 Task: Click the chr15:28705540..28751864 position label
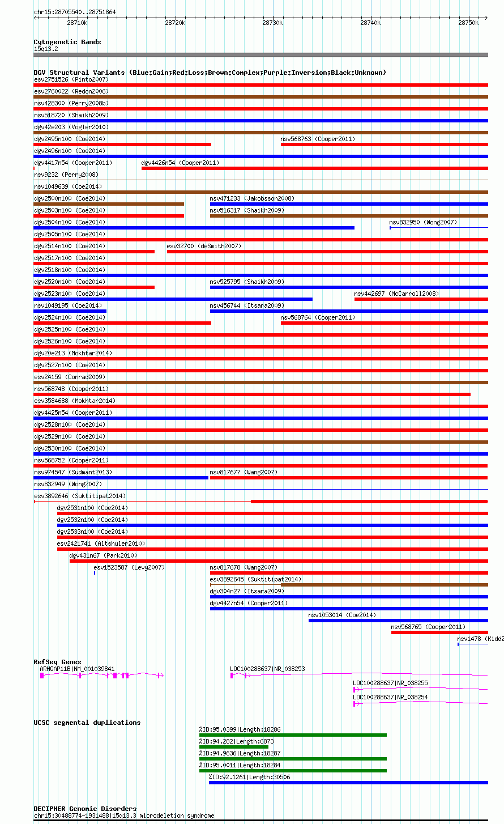(75, 12)
